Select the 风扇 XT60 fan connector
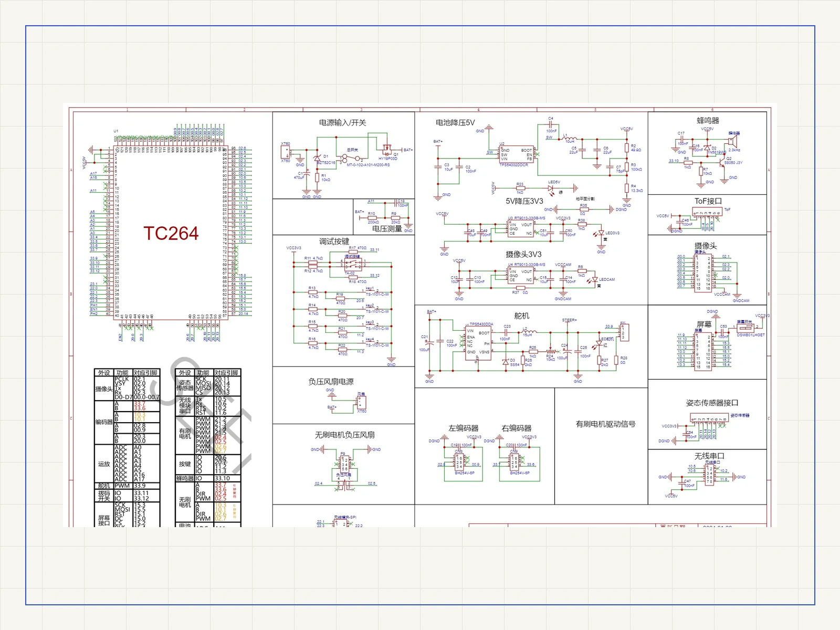This screenshot has height=630, width=840. [361, 402]
